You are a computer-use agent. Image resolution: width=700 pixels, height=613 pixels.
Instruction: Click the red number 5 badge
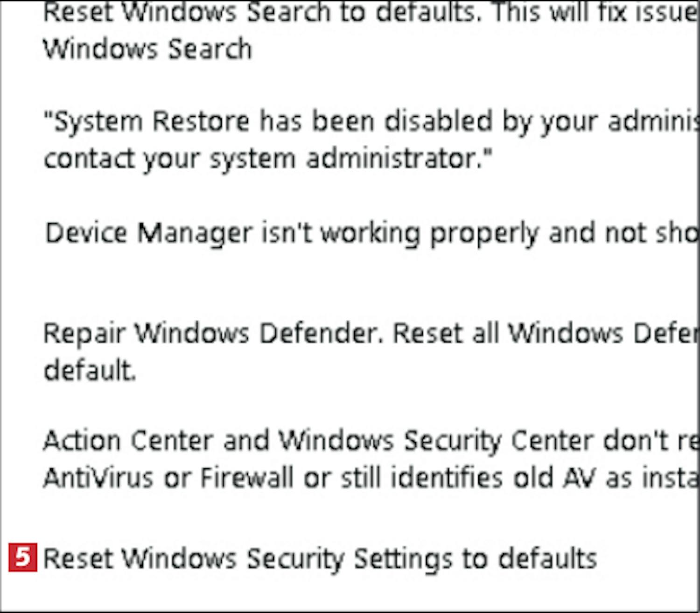pyautogui.click(x=22, y=557)
